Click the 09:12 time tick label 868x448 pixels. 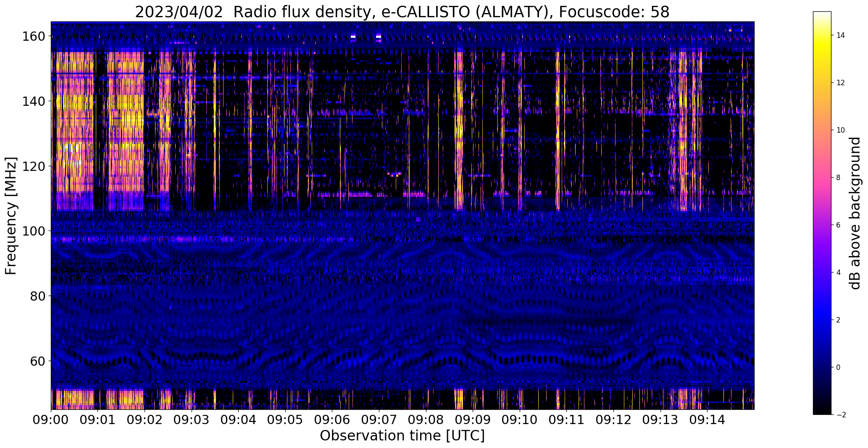coord(613,420)
